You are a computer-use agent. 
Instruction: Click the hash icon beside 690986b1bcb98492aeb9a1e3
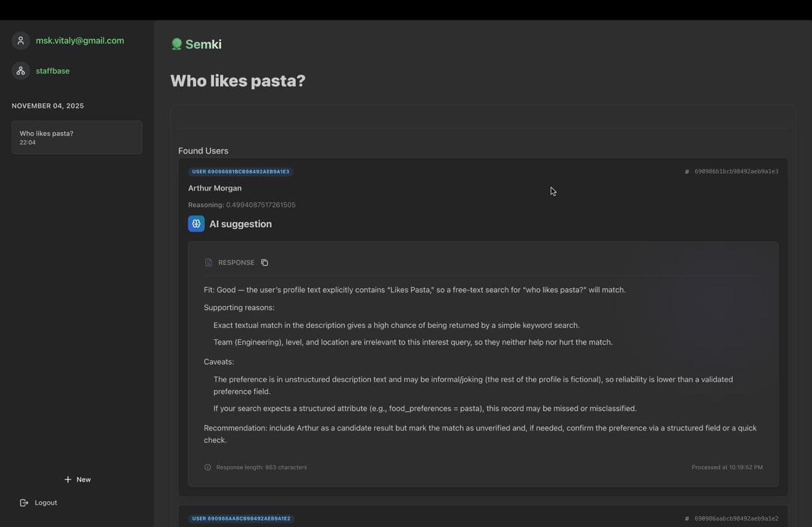pyautogui.click(x=686, y=171)
